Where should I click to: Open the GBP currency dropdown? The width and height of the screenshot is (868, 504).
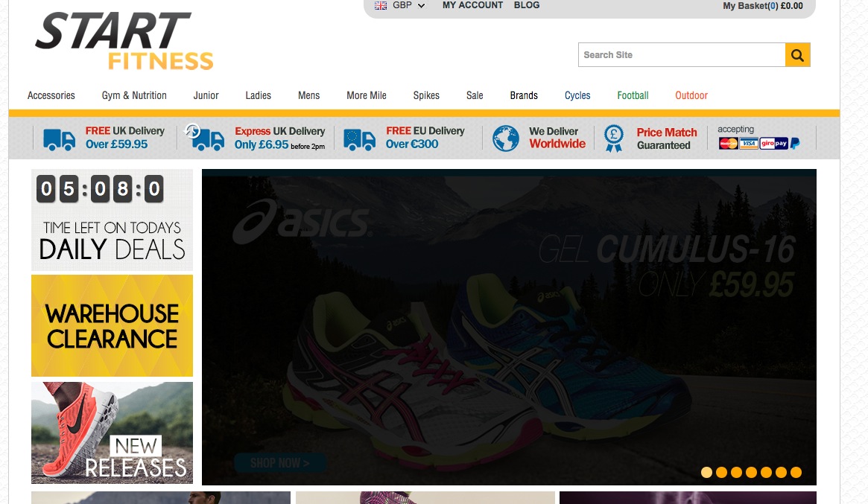pos(401,6)
